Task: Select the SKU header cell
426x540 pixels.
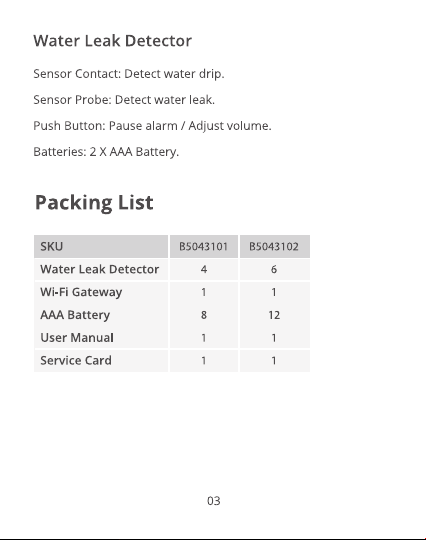Action: tap(101, 247)
